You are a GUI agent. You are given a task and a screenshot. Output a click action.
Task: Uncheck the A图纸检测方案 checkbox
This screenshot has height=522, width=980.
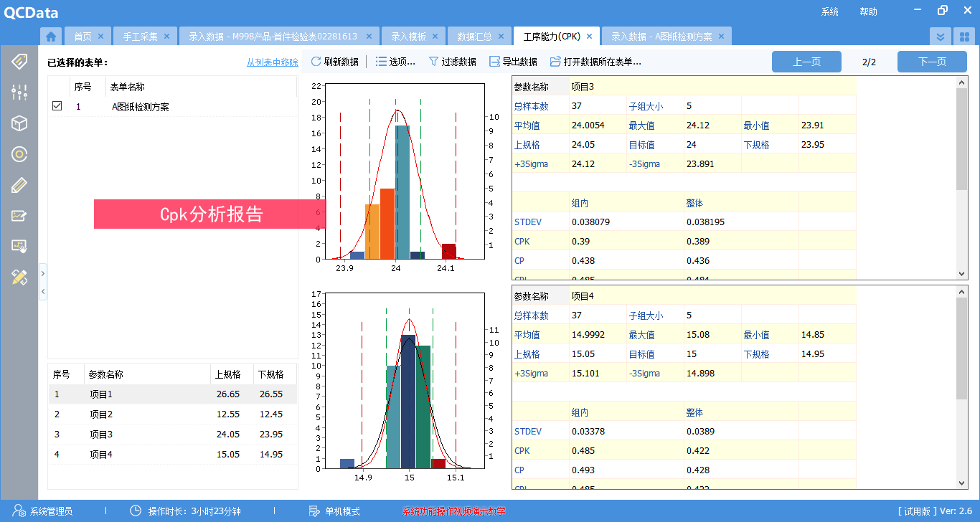(57, 106)
